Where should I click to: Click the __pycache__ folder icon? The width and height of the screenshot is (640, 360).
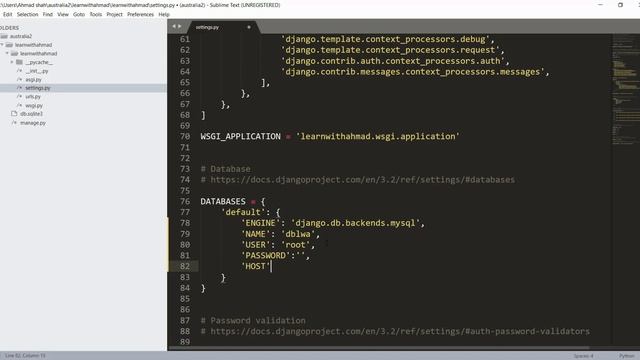19,62
